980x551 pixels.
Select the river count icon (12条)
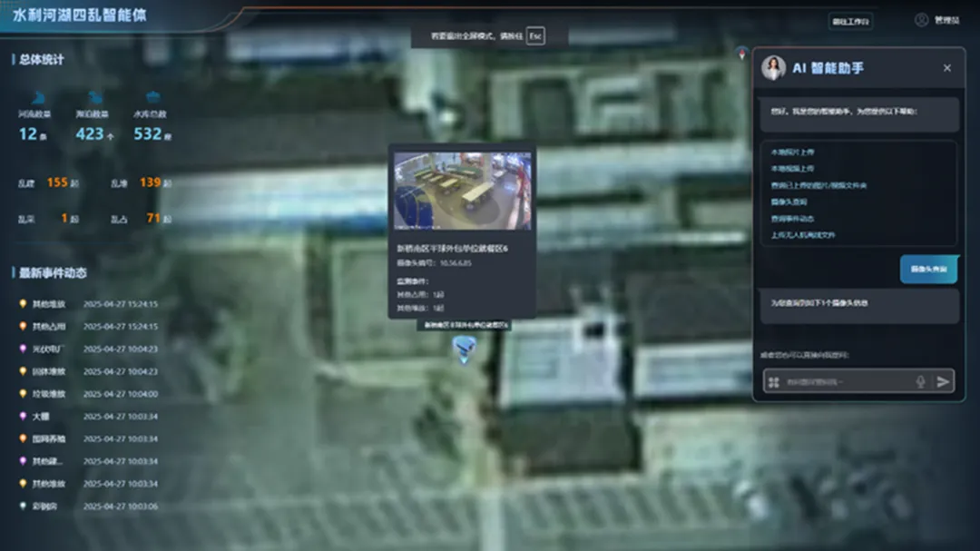tap(38, 98)
